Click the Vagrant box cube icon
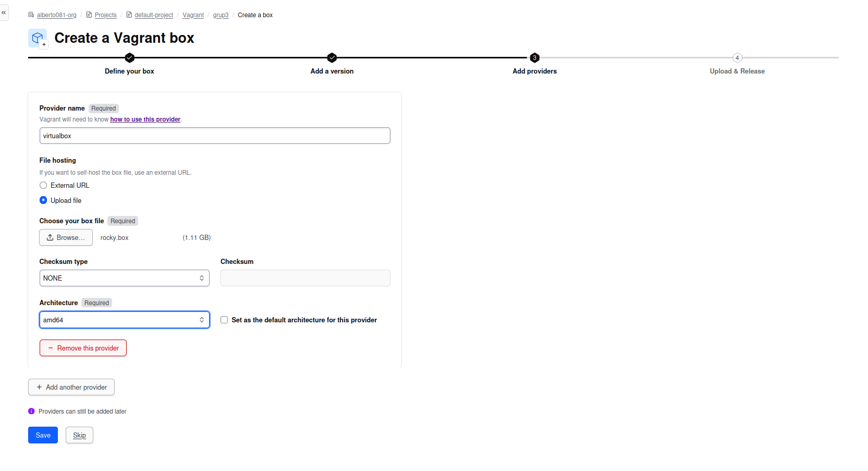This screenshot has height=471, width=868. coord(38,38)
